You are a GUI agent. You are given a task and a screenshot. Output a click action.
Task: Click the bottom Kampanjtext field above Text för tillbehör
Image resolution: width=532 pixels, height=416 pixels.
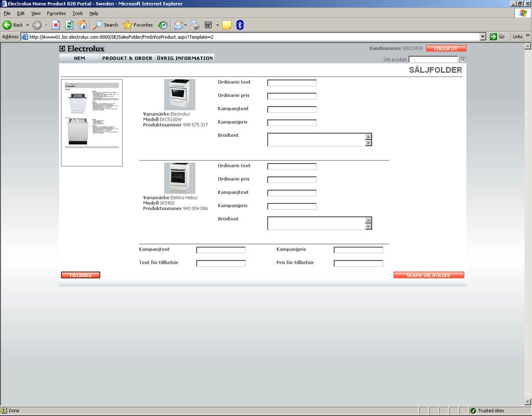221,250
